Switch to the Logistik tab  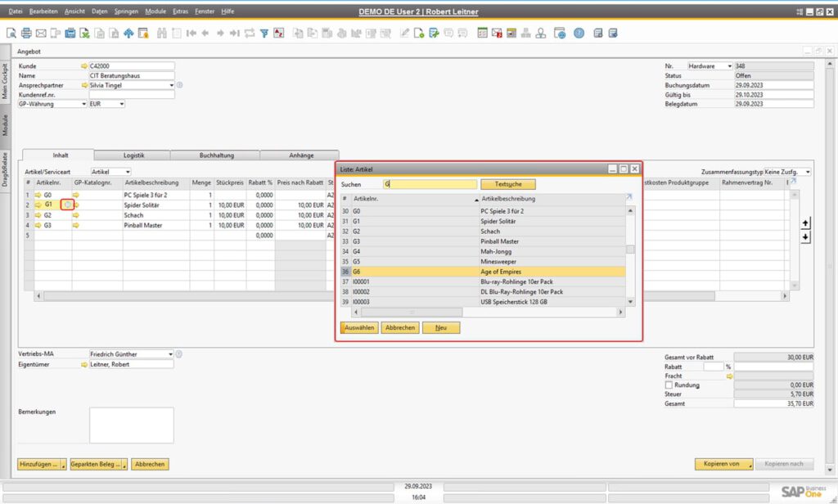click(x=133, y=155)
